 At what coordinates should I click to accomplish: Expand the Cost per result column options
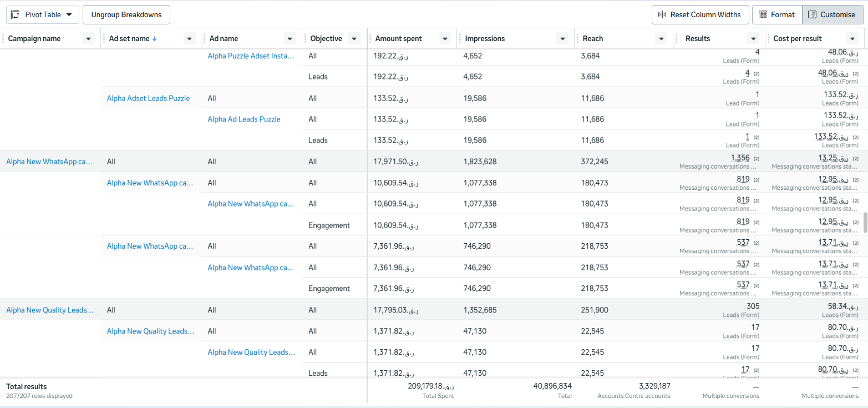852,39
